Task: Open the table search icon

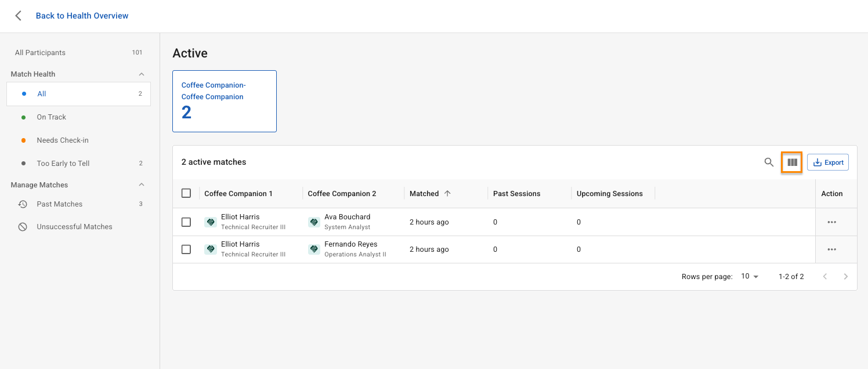Action: point(769,162)
